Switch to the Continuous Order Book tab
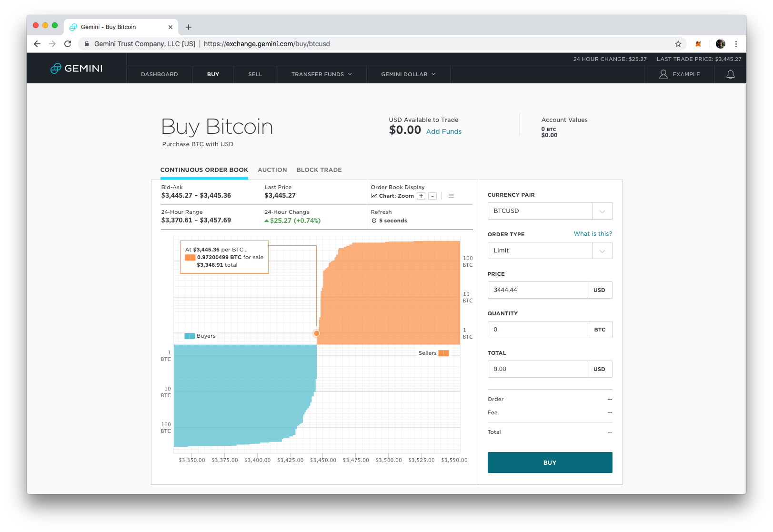This screenshot has width=773, height=532. pyautogui.click(x=204, y=170)
